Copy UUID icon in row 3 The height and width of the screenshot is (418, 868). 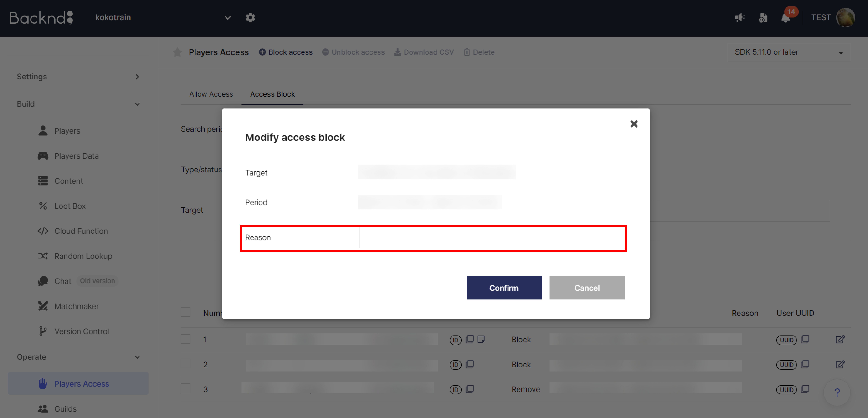(x=805, y=389)
